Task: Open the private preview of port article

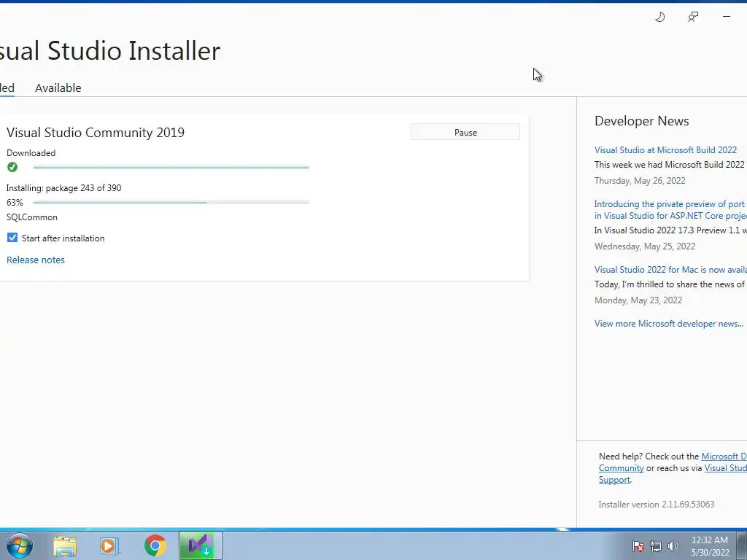Action: point(670,210)
